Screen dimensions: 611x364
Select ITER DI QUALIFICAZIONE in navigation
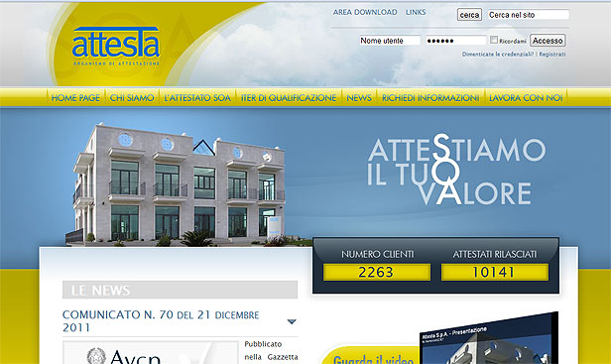[289, 98]
